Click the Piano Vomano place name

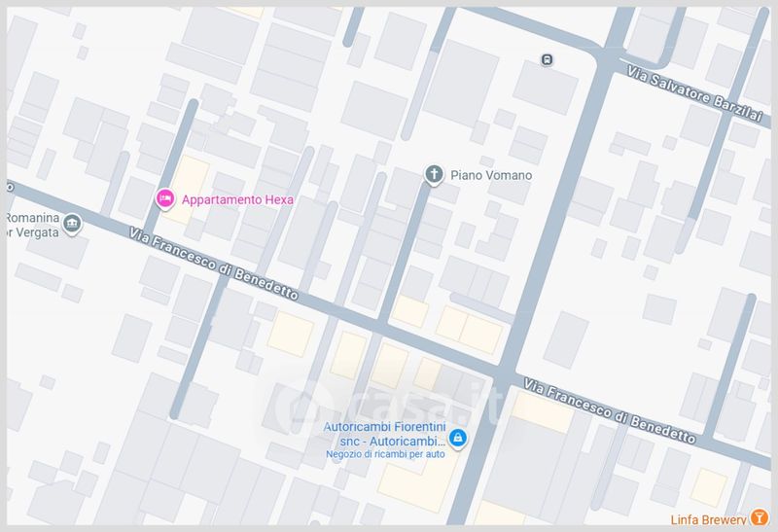coord(491,175)
